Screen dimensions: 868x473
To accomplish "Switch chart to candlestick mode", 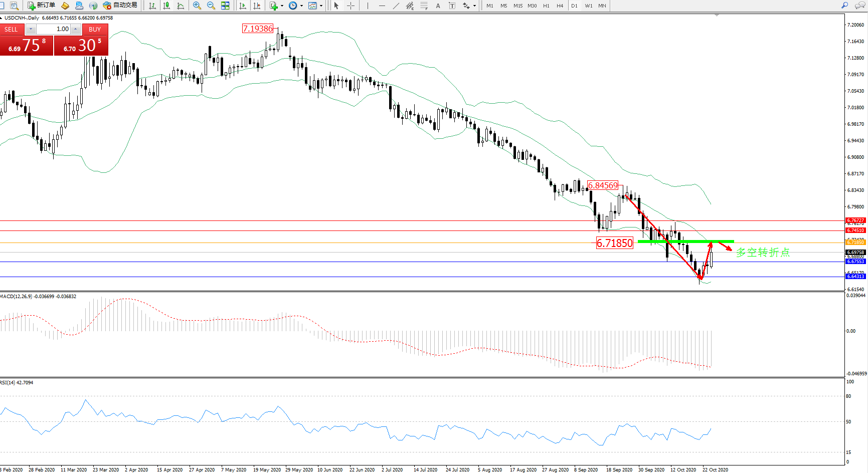I will [x=166, y=6].
